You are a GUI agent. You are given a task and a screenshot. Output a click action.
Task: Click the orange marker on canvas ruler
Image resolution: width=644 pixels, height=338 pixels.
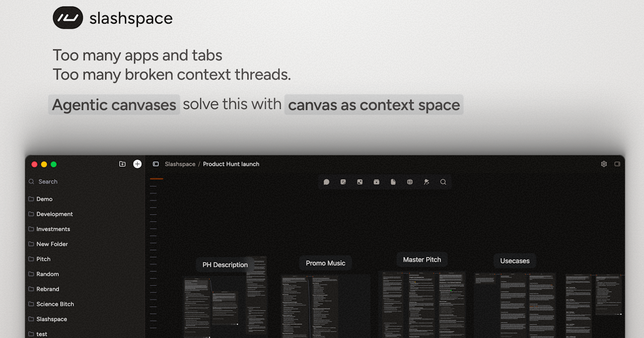coord(157,179)
